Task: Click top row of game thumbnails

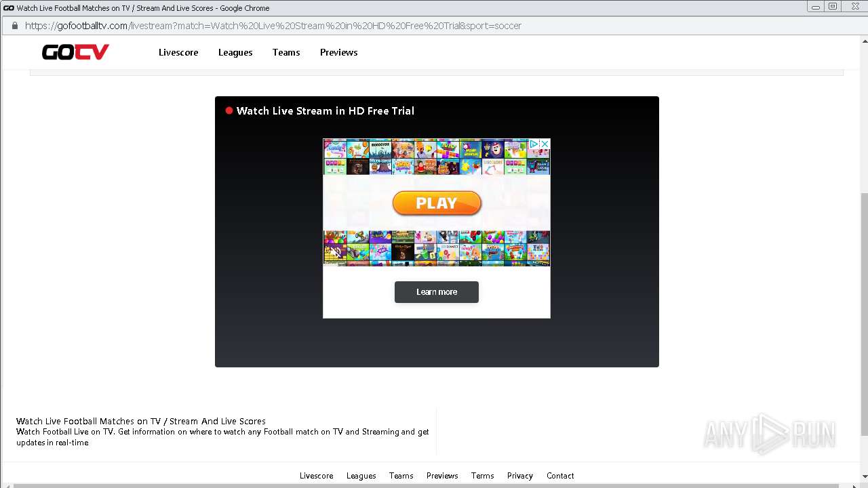Action: (437, 157)
